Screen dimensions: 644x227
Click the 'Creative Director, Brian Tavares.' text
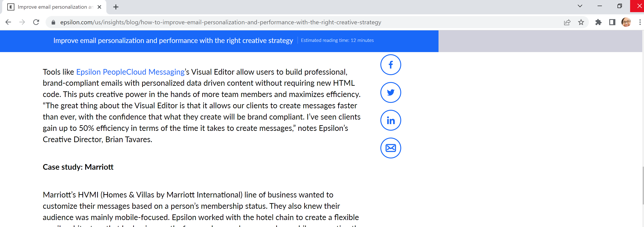click(x=97, y=140)
